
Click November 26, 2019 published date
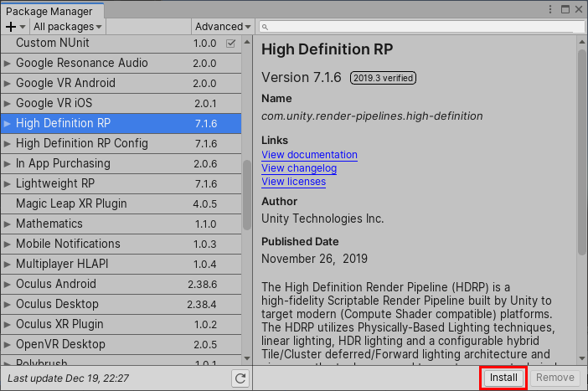tap(314, 259)
